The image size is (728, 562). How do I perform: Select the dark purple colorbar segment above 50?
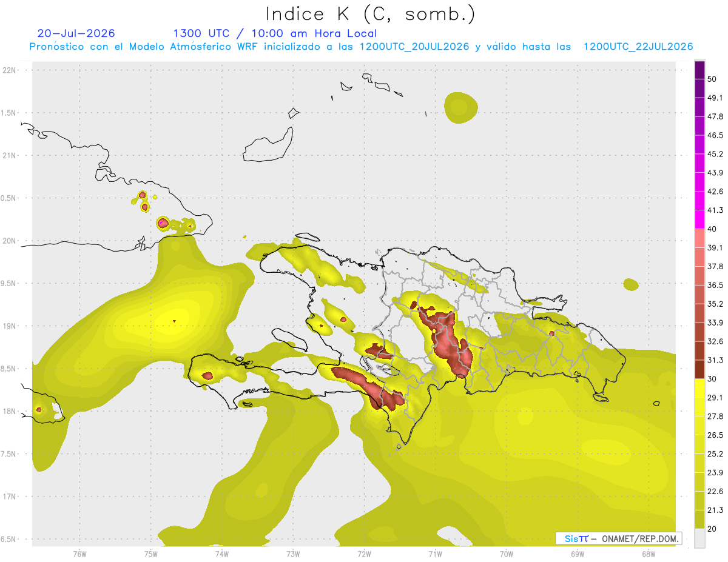tap(699, 70)
